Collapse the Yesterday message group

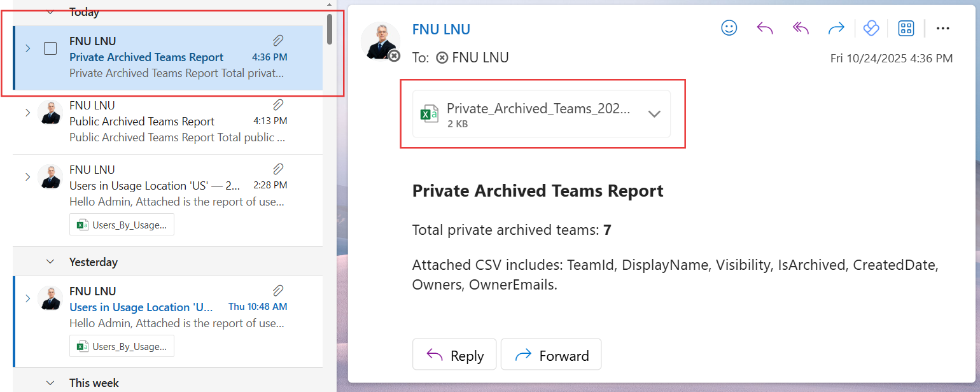(50, 262)
